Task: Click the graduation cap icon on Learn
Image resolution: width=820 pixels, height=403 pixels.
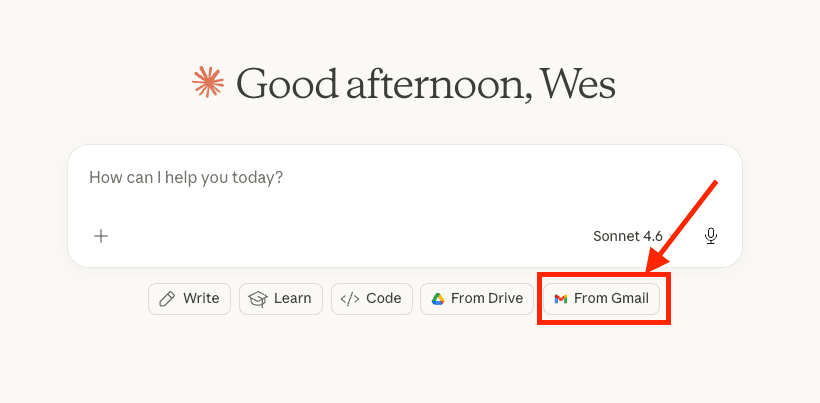Action: pyautogui.click(x=258, y=298)
